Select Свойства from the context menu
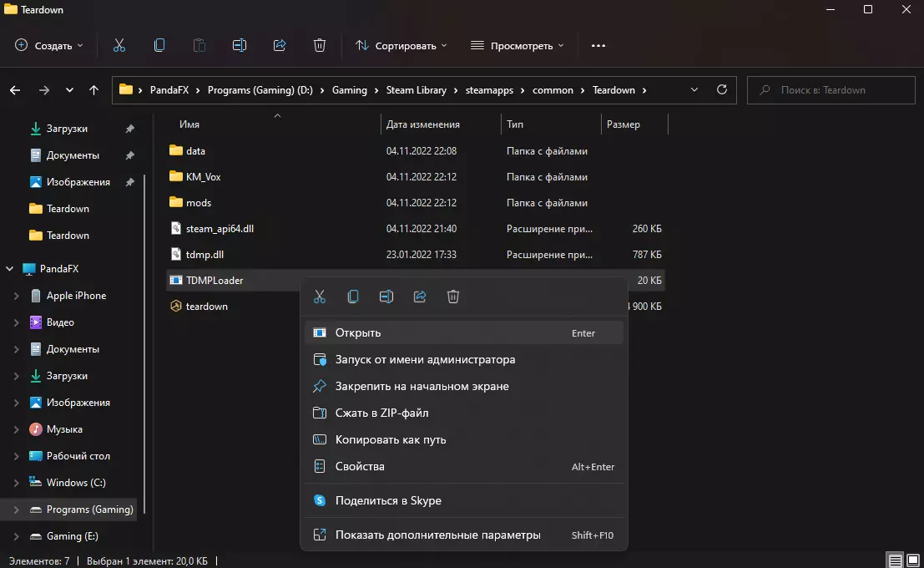924x568 pixels. (360, 466)
